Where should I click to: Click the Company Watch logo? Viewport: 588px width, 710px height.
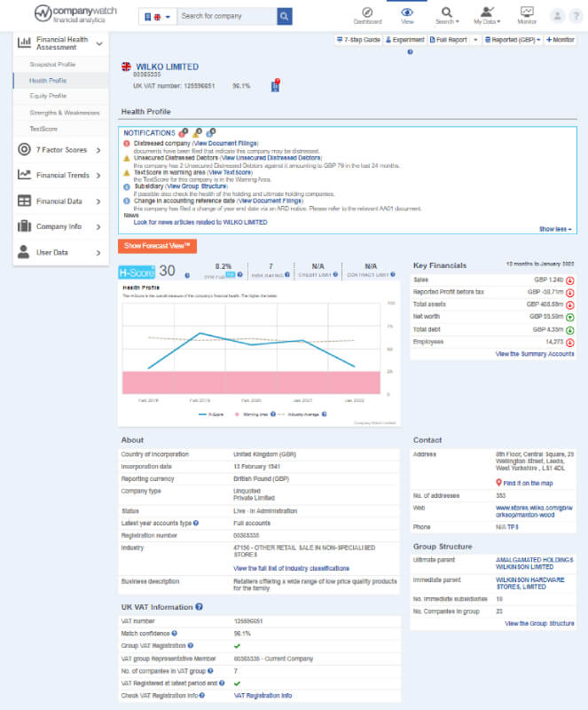(75, 14)
